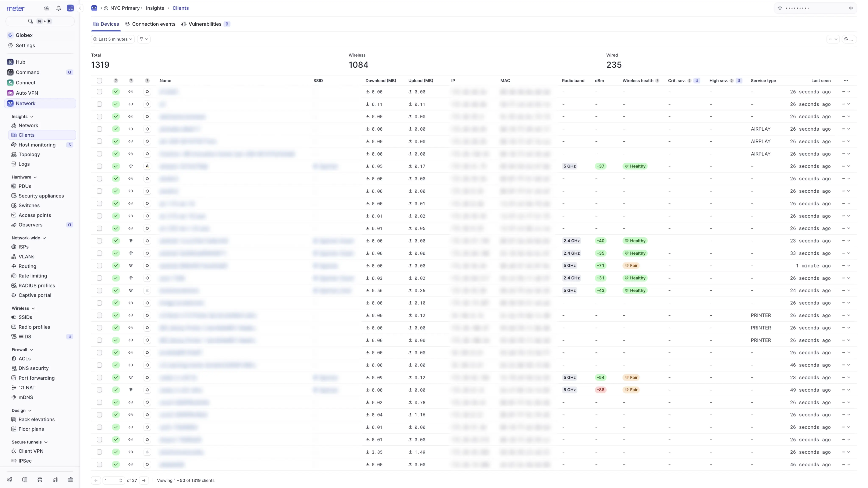Screen dimensions: 868x488
Task: Switch to the Vulnerabilities tab
Action: [x=204, y=24]
